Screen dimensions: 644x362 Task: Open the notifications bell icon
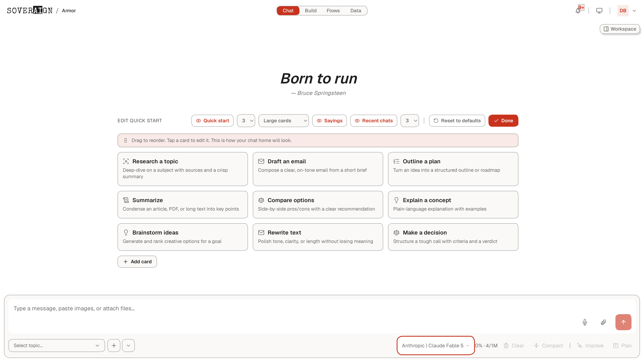pos(578,11)
